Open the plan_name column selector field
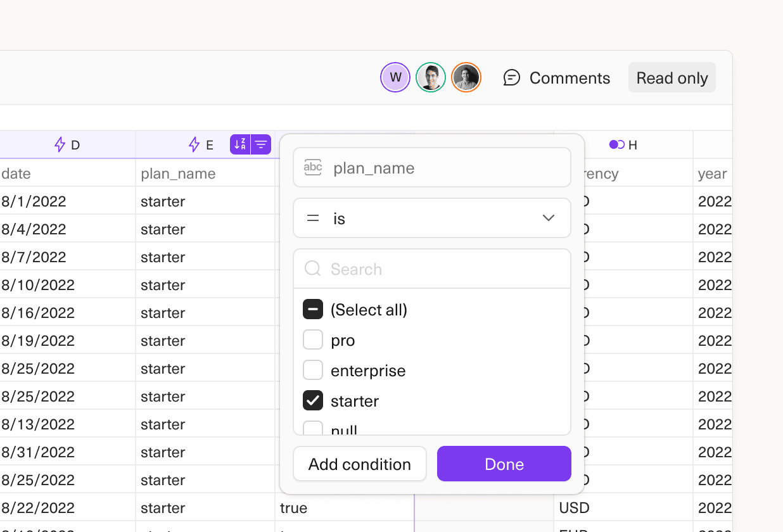Screen dimensions: 783x532 (431, 168)
